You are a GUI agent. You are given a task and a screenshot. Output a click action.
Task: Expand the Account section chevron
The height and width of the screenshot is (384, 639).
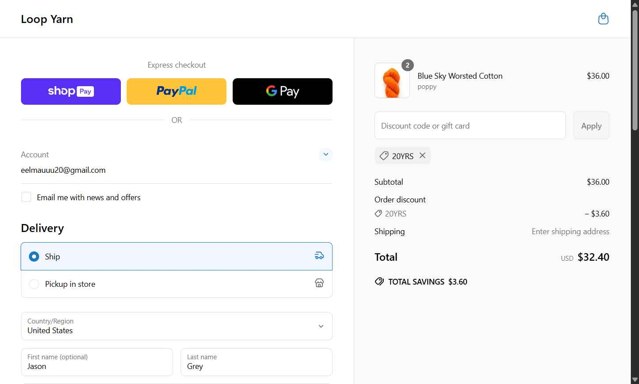coord(326,154)
